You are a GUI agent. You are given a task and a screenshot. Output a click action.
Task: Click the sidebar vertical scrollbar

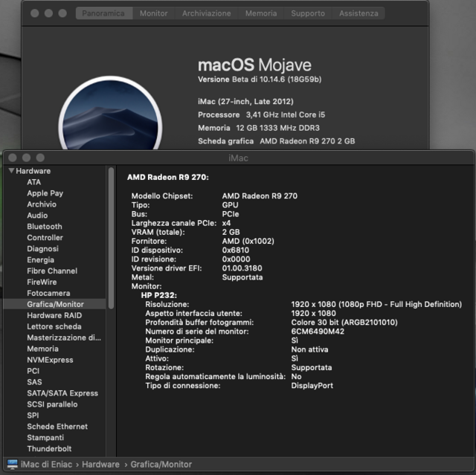point(111,238)
